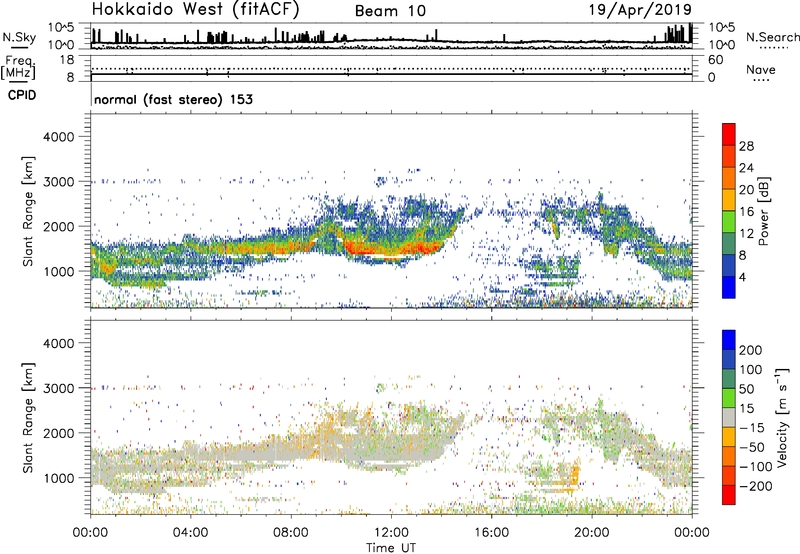Click the '12' label on the power scale
The image size is (800, 554).
tap(746, 234)
